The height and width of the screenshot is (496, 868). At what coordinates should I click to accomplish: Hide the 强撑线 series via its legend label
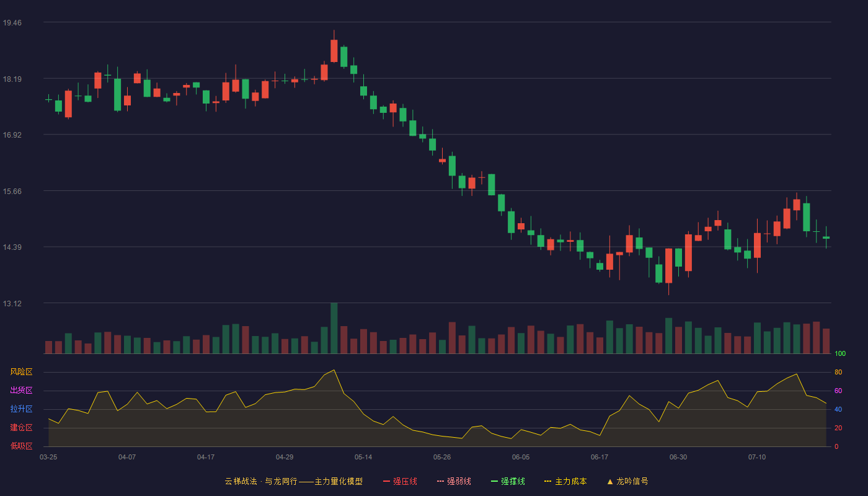click(513, 482)
